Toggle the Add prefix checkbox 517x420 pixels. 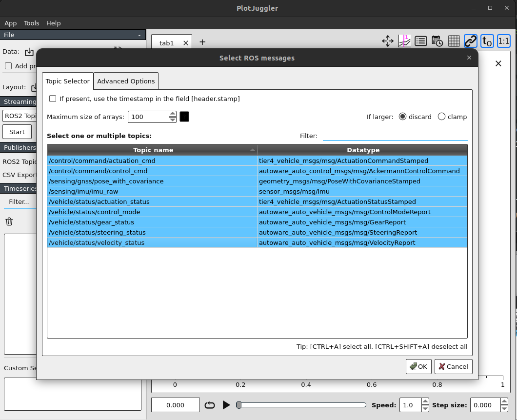[8, 66]
